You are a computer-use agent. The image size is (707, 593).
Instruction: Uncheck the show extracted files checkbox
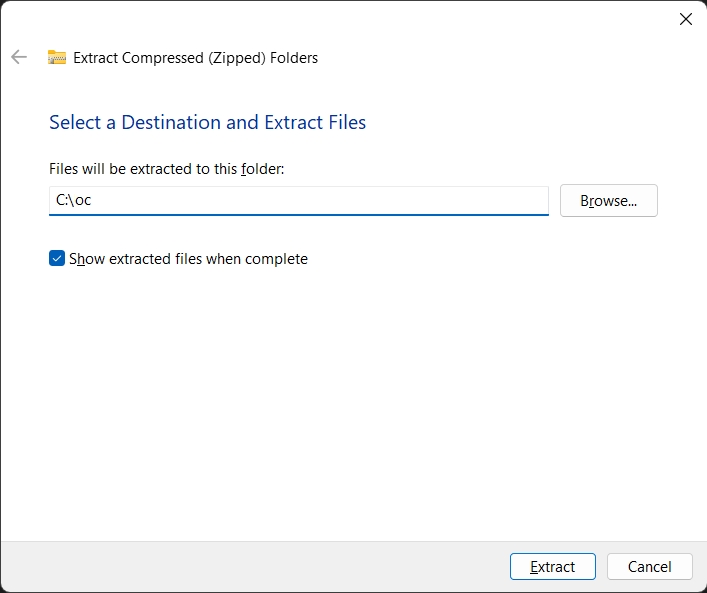pyautogui.click(x=57, y=259)
